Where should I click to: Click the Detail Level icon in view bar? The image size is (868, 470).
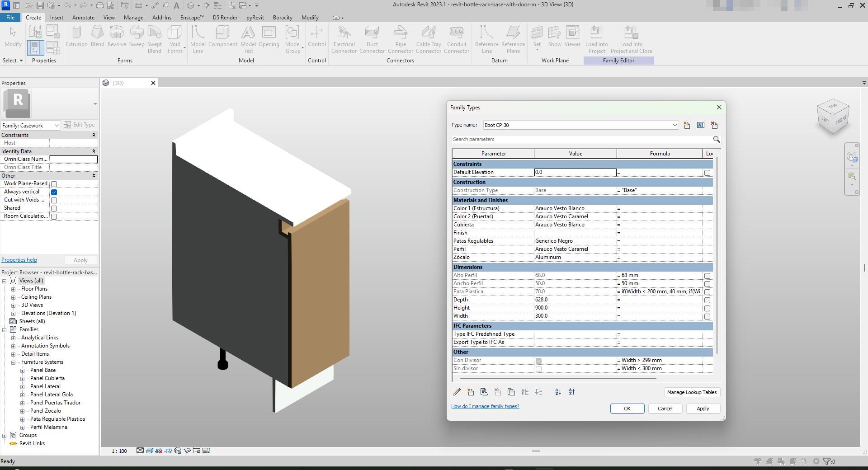[140, 451]
